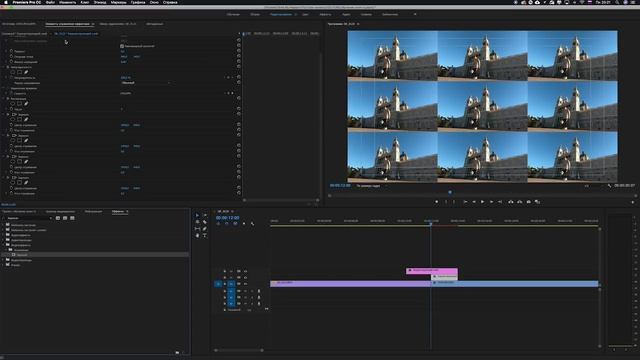This screenshot has height=360, width=640.
Task: Create new custom bin in Effects panel
Action: click(x=177, y=352)
